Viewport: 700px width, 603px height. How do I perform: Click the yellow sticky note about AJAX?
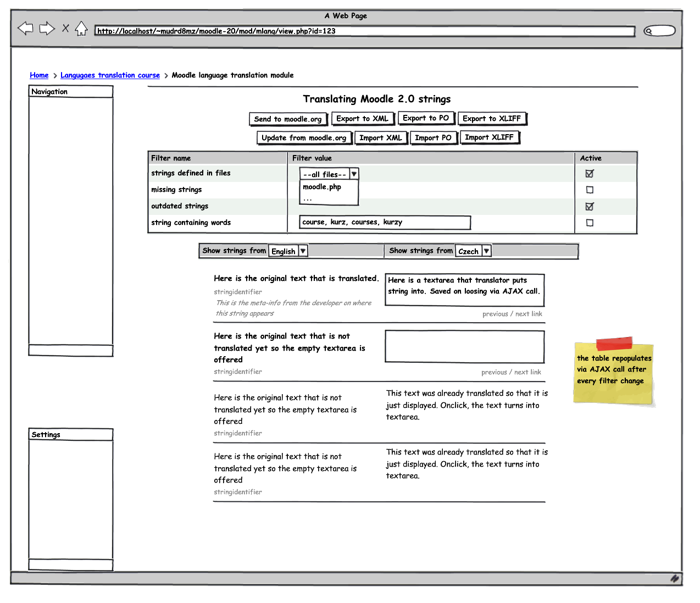tap(614, 372)
